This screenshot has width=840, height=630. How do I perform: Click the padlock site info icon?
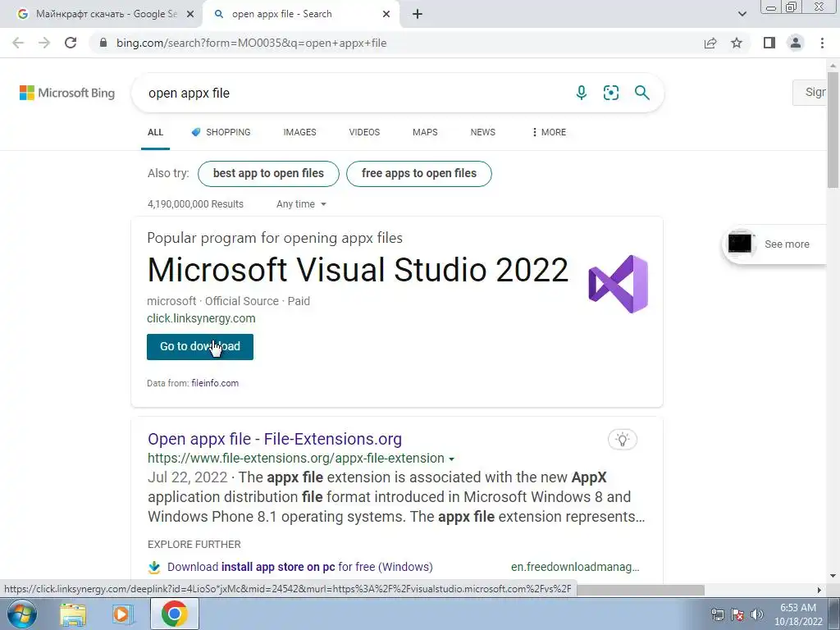click(x=103, y=43)
